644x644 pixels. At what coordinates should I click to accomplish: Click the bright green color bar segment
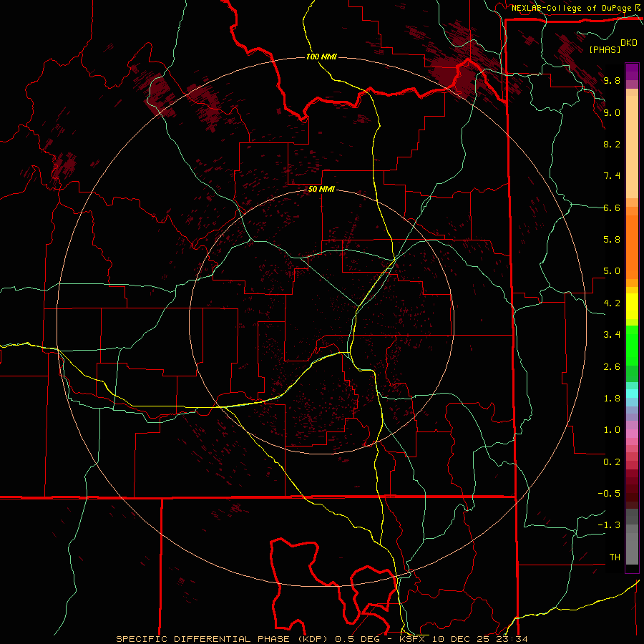[x=632, y=345]
